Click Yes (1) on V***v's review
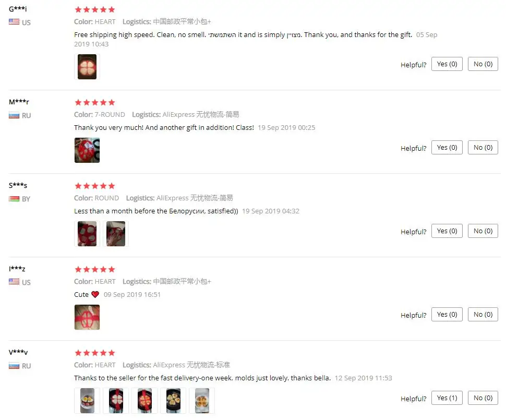Screen dimensions: 506x420 447,398
